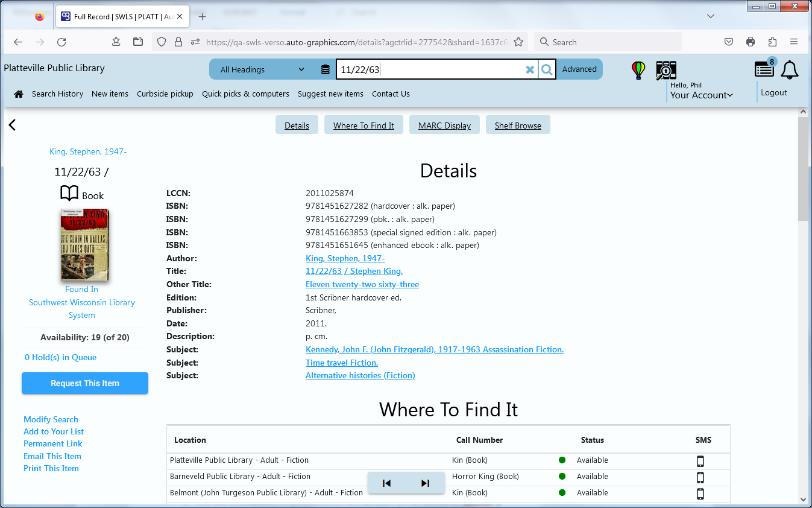Open the list icon with badge 8
The width and height of the screenshot is (812, 508).
[x=764, y=68]
